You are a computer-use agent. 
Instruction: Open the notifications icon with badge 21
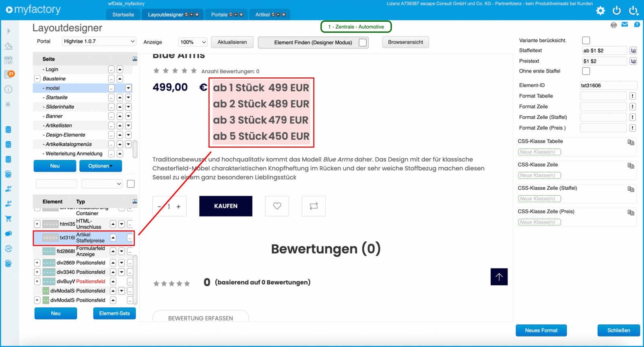click(x=9, y=74)
